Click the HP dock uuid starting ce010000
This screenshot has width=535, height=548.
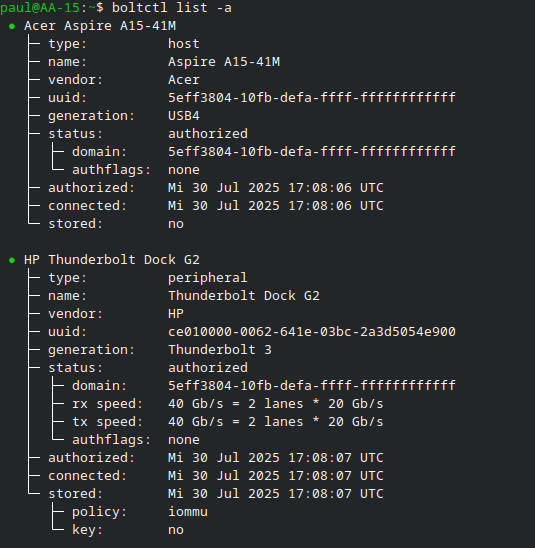point(312,332)
